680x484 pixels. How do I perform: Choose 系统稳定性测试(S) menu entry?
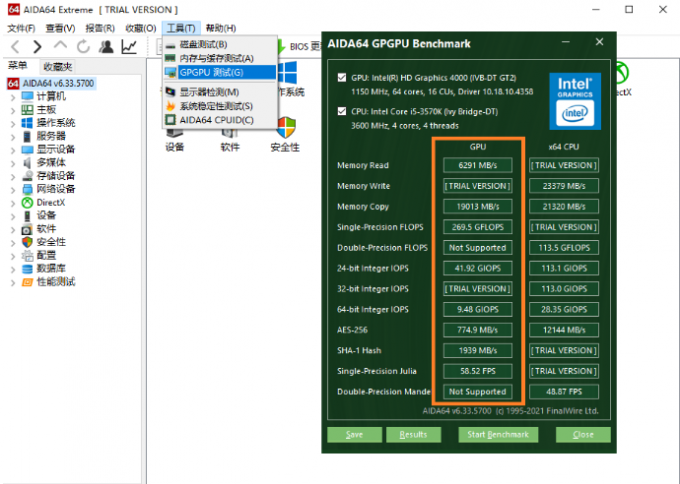220,106
